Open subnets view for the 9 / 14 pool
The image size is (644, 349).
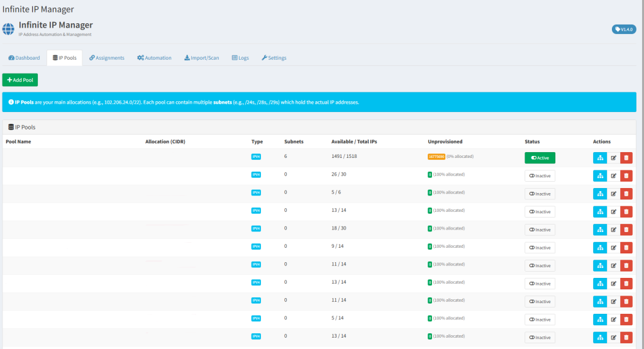click(600, 248)
